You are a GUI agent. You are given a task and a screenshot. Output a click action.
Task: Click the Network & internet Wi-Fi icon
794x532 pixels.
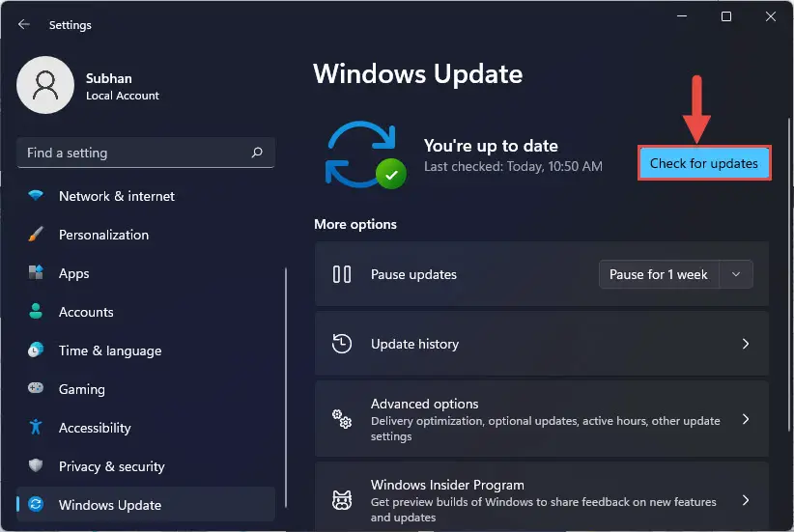tap(36, 195)
